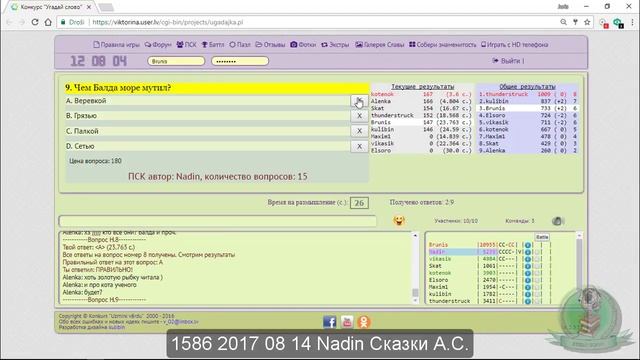This screenshot has width=640, height=360.
Task: Open the YouTube channel icon
Action: pyautogui.click(x=347, y=322)
